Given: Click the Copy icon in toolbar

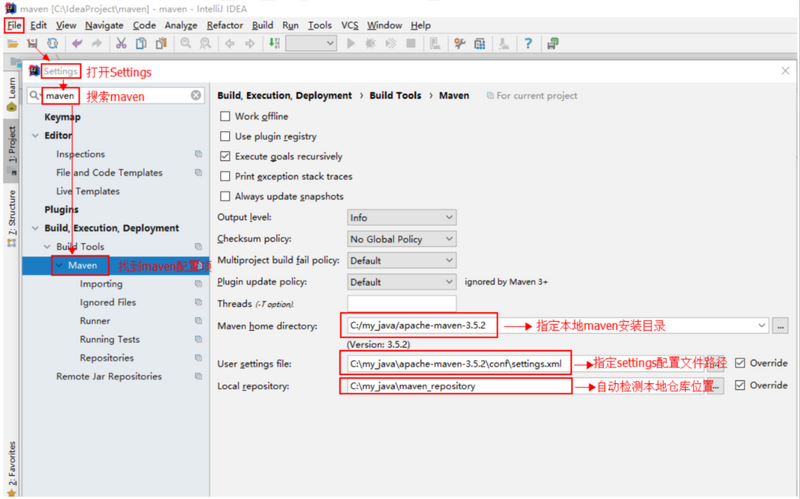Looking at the screenshot, I should 141,44.
